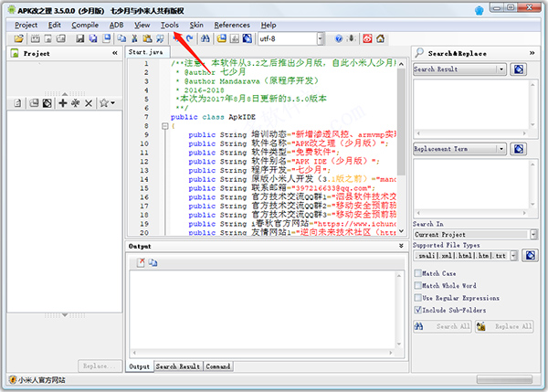This screenshot has height=392, width=548.
Task: Click the blue icon button beside Replacement Term box
Action: [x=518, y=149]
